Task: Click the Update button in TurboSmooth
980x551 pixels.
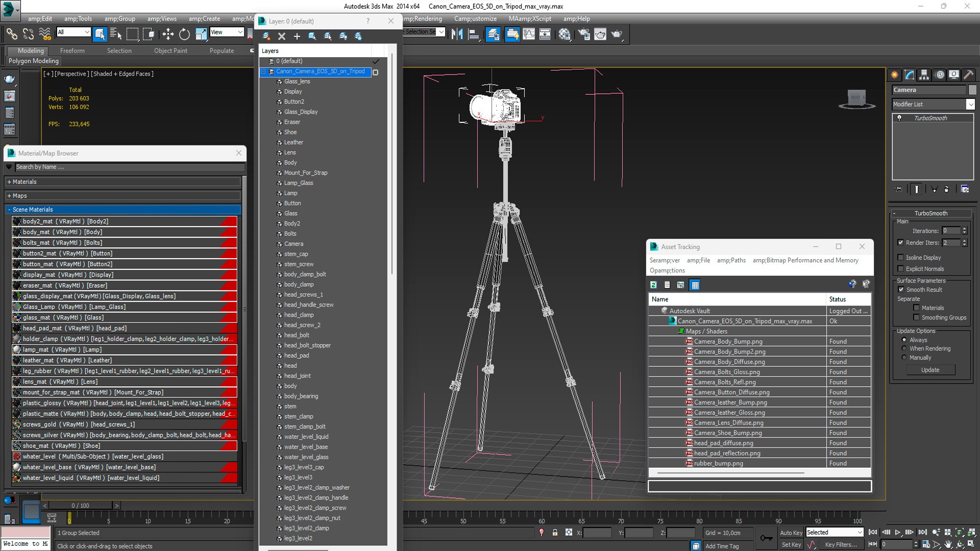Action: tap(930, 370)
